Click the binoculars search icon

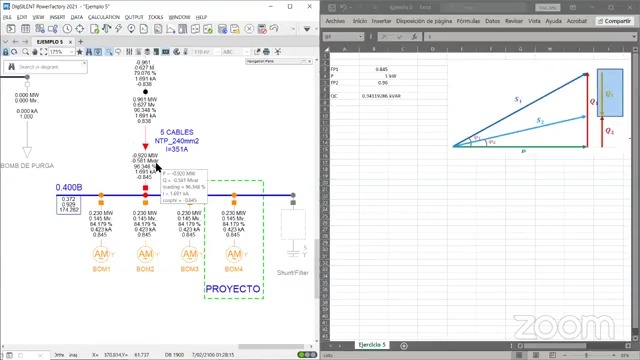(89, 52)
